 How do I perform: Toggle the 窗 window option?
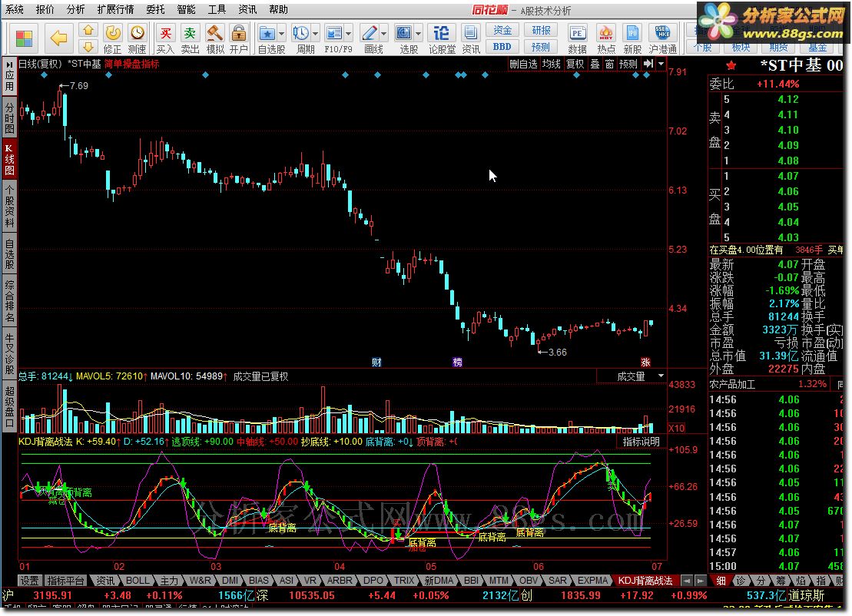(x=610, y=64)
